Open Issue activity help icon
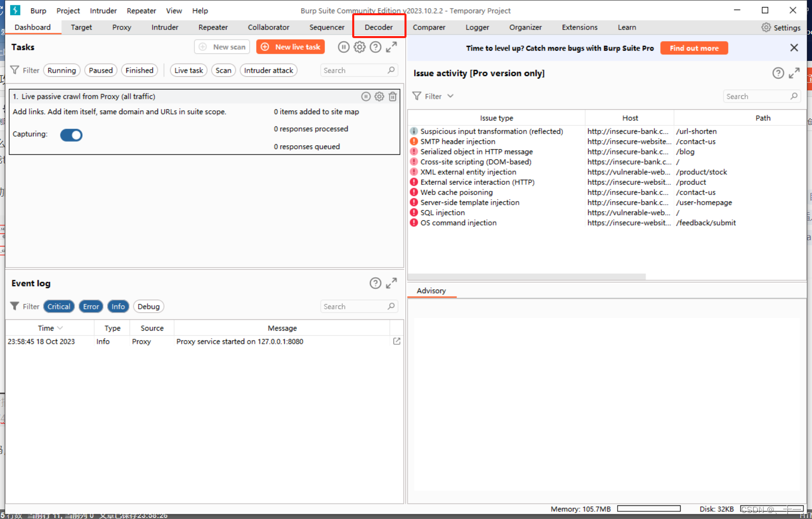This screenshot has height=519, width=812. [x=778, y=73]
